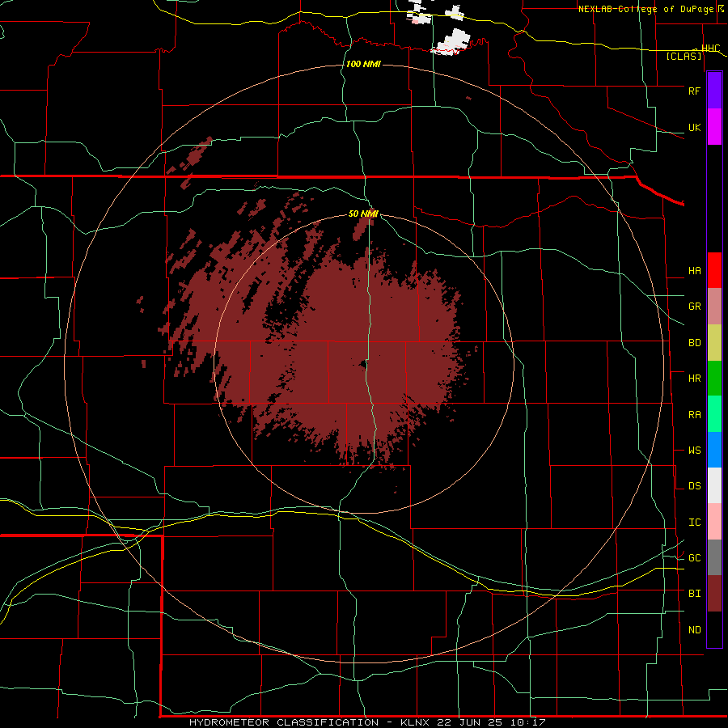Select the 'ND' legend label text
This screenshot has width=728, height=728.
click(694, 629)
